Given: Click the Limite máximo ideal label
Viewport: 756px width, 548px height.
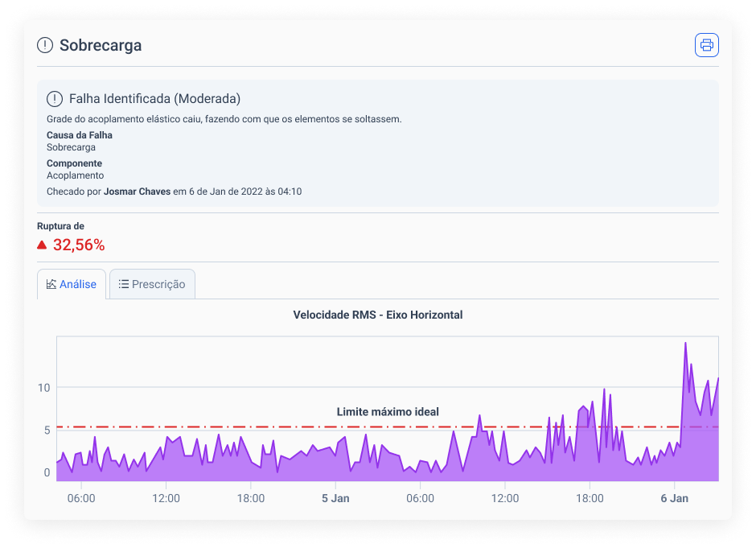Looking at the screenshot, I should pyautogui.click(x=388, y=411).
